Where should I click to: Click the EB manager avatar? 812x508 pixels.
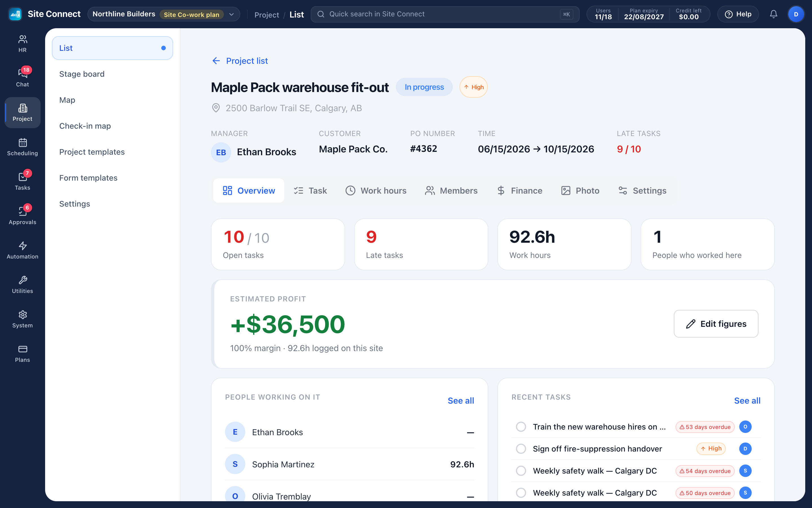click(221, 152)
